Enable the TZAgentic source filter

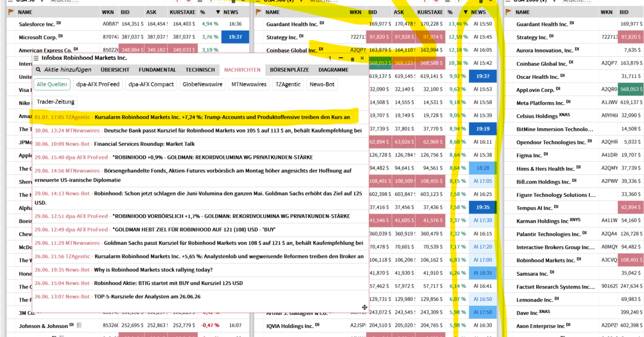(x=288, y=84)
